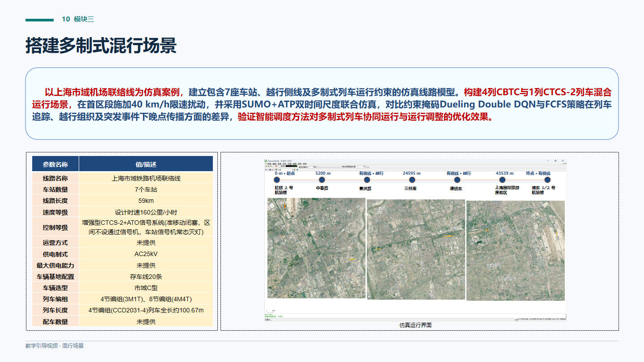Click the 未提供 value in the 运营方式 row

point(146,243)
